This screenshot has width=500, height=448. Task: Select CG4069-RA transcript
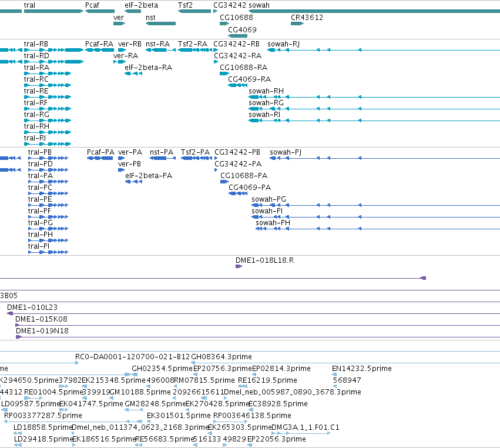pyautogui.click(x=237, y=85)
